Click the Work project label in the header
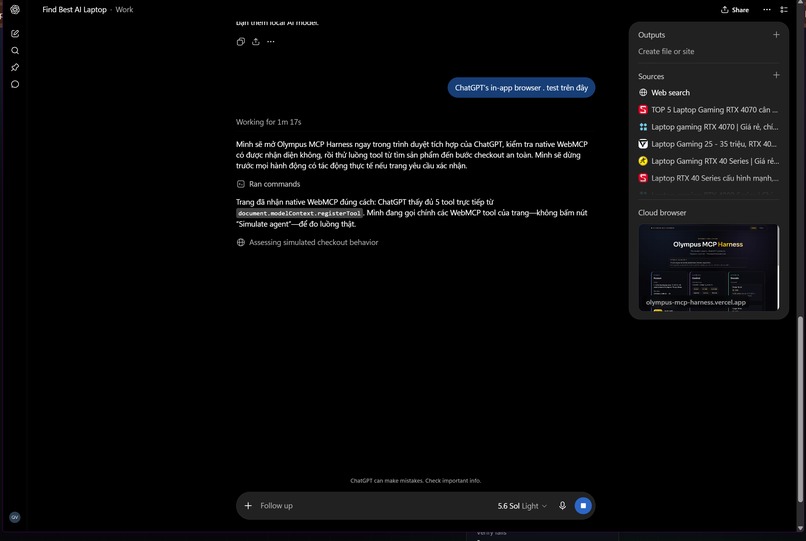This screenshot has height=541, width=806. (x=124, y=9)
